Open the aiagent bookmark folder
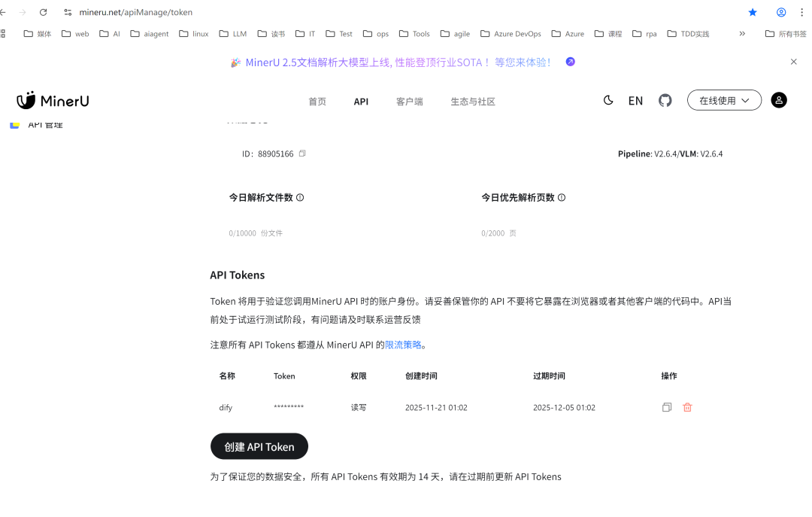The image size is (812, 517). click(x=149, y=34)
